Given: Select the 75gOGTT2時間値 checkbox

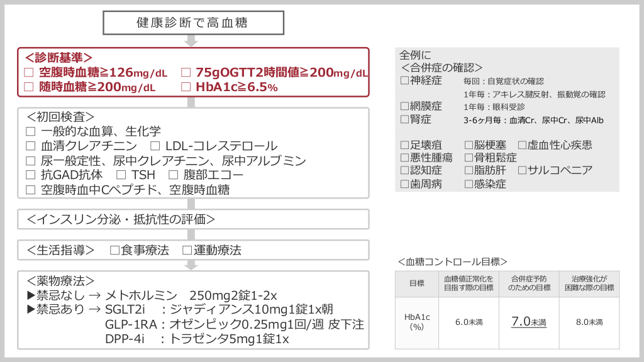Looking at the screenshot, I should pos(186,72).
